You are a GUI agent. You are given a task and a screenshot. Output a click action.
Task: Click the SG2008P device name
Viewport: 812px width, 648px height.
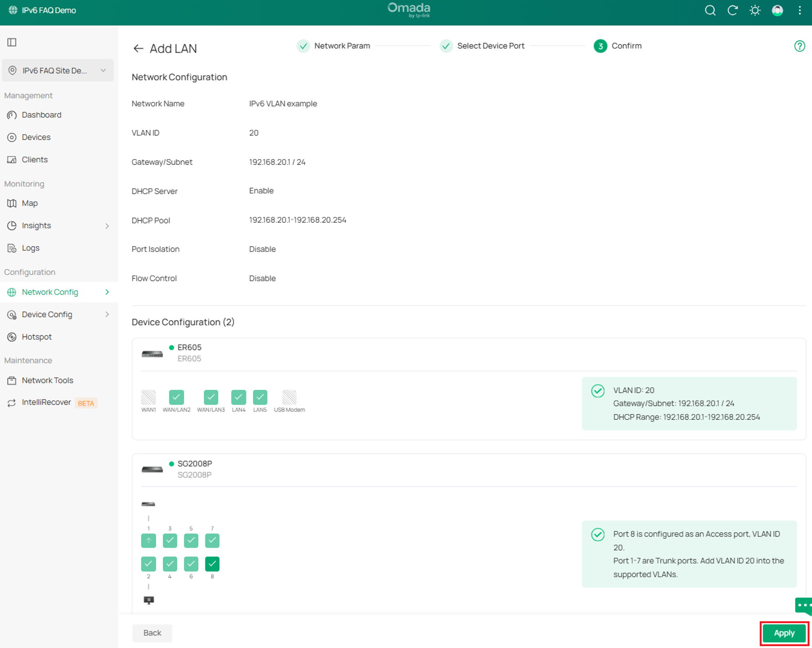point(195,464)
